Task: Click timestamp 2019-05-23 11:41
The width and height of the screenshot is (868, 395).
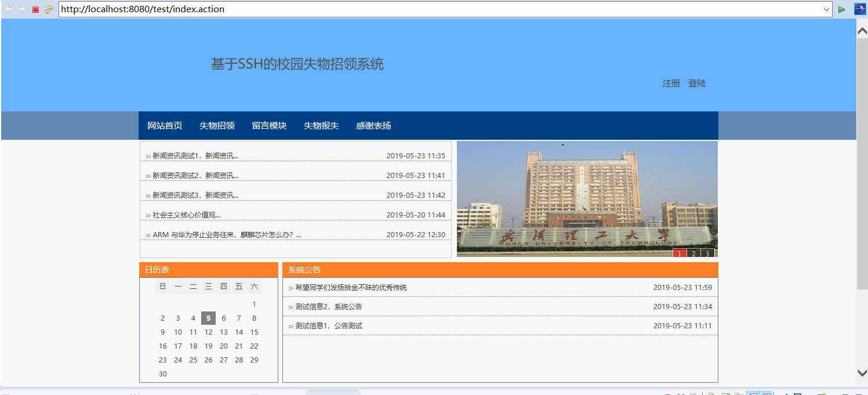Action: (416, 176)
